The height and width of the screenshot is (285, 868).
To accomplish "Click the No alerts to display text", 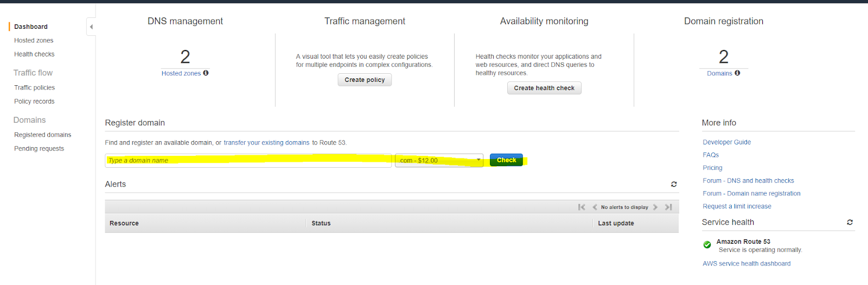I will tap(624, 207).
